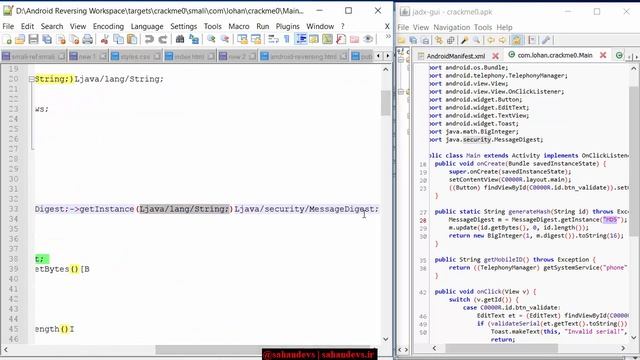Toggle synchronize vertical scrolling icon
Image resolution: width=640 pixels, height=360 pixels.
(242, 39)
